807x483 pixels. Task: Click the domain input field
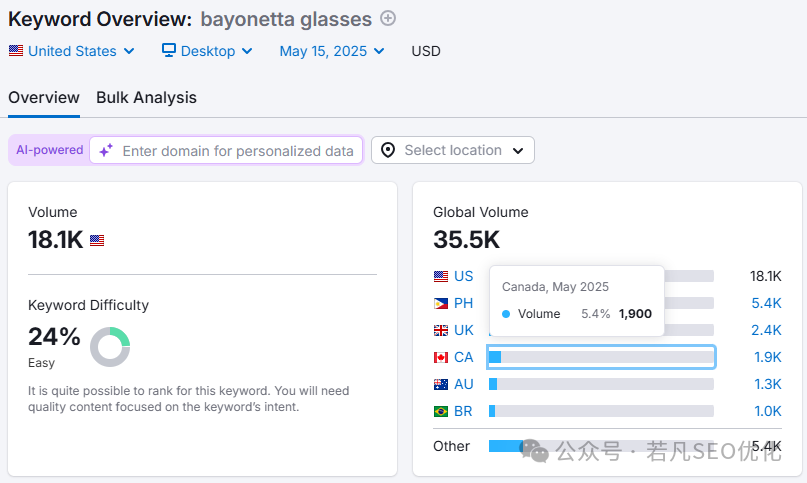pos(237,151)
